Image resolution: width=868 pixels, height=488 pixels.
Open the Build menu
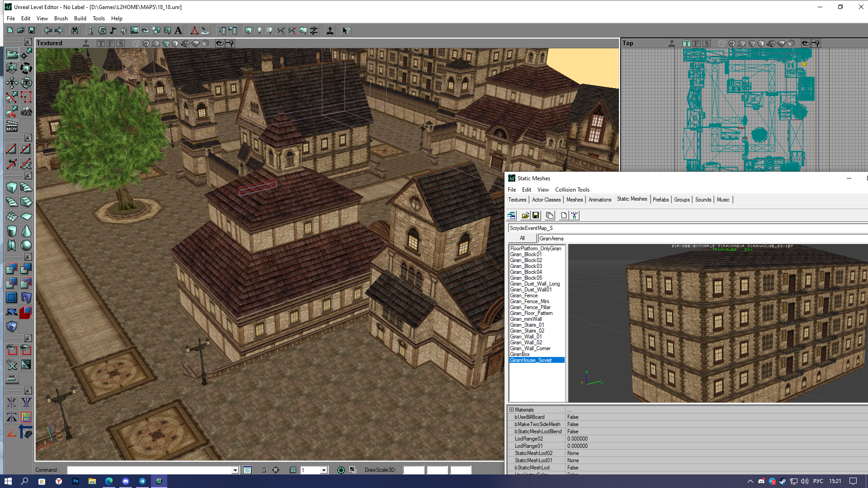pyautogui.click(x=80, y=19)
